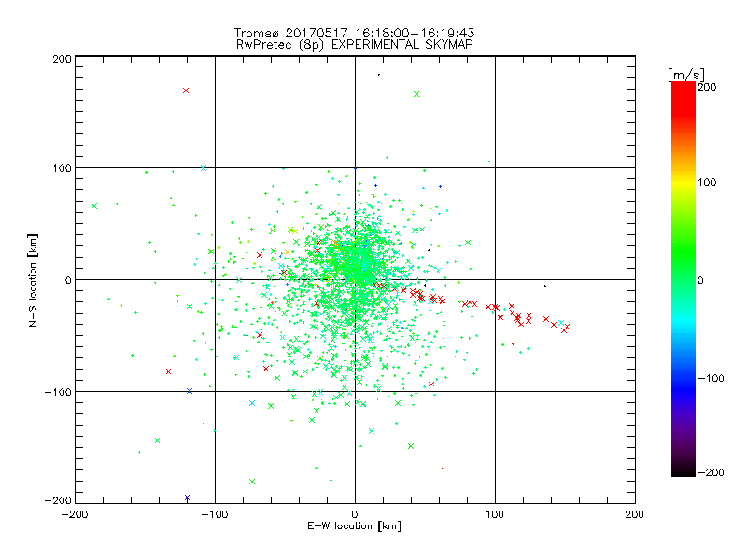Viewport: 747px width, 560px height.
Task: Click the yellow band of the colorbar
Action: (684, 183)
